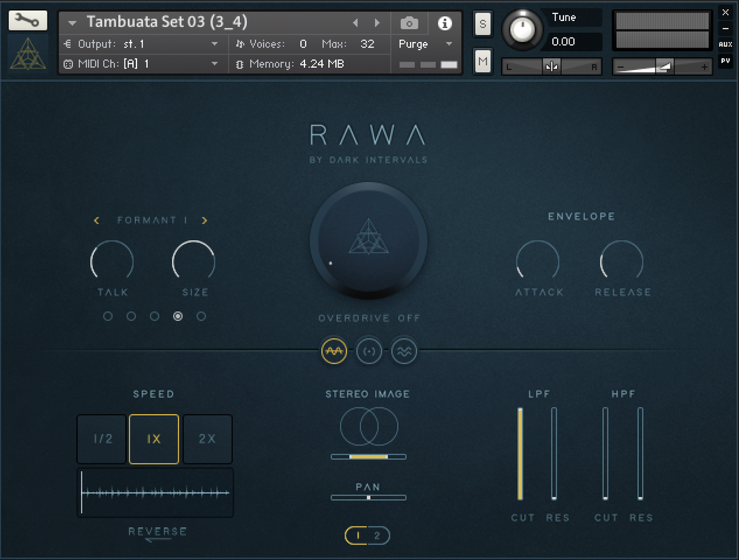Click the large central overdrive knob
Viewport: 739px width, 560px height.
[369, 240]
